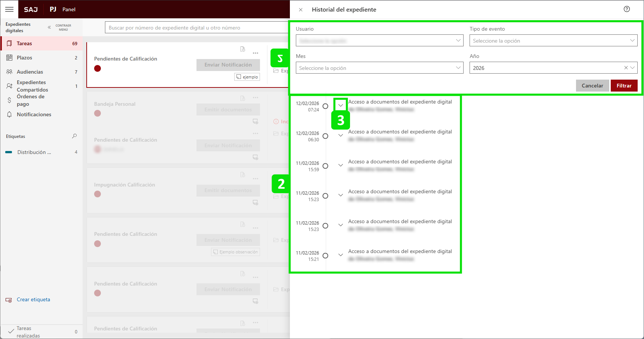Clear the 2026 year selection
Screen dimensions: 644x339
pyautogui.click(x=626, y=68)
